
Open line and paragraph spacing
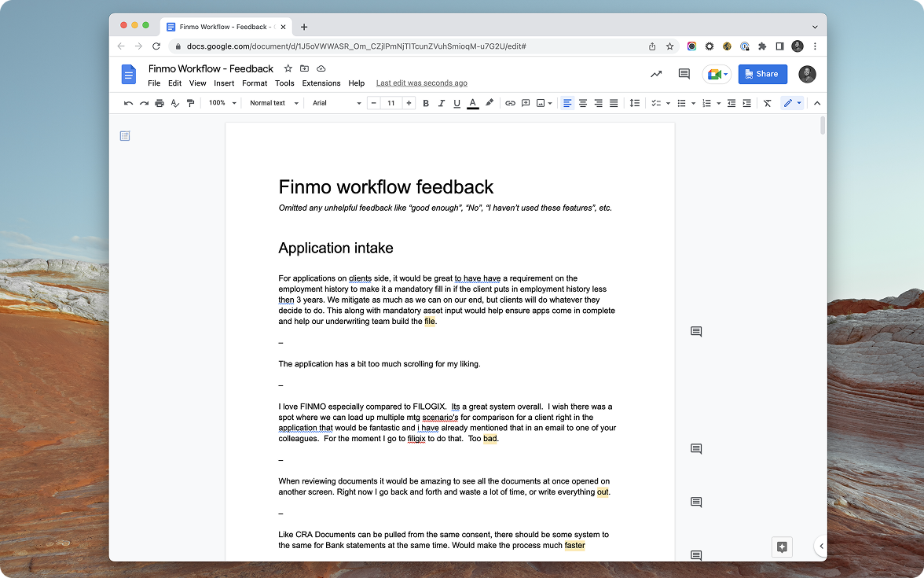[x=635, y=103]
